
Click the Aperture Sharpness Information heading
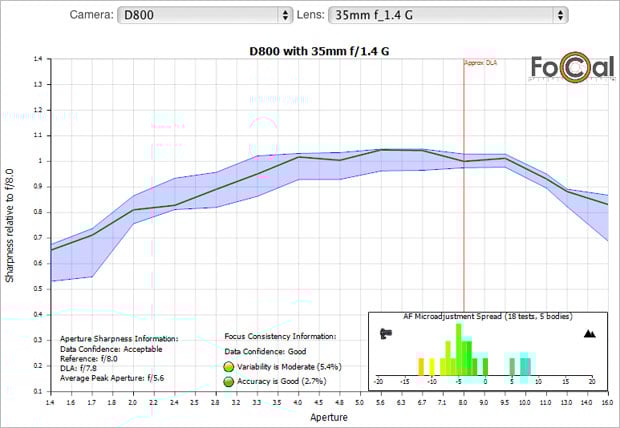tap(119, 339)
